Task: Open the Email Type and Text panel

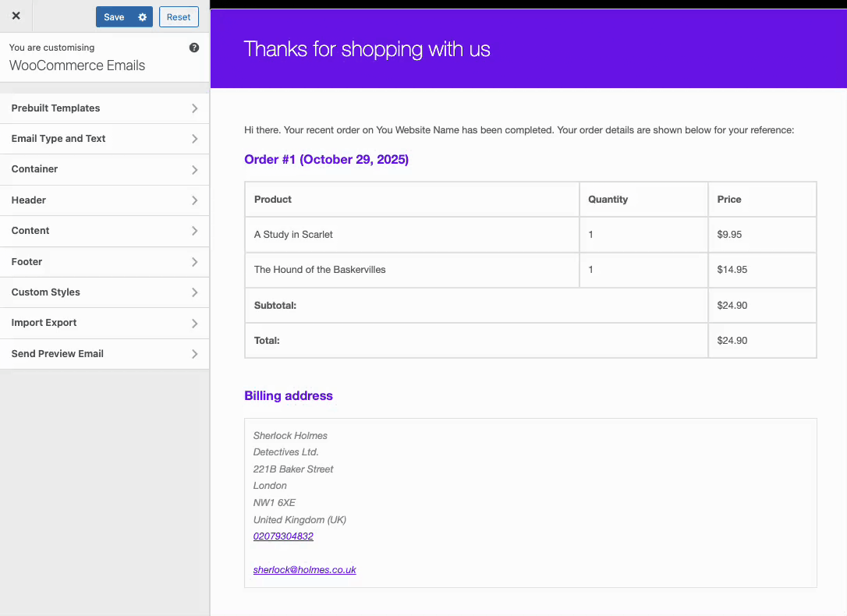Action: click(x=105, y=139)
